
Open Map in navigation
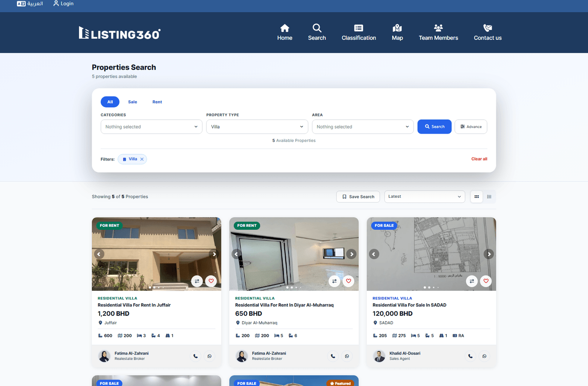pyautogui.click(x=397, y=32)
